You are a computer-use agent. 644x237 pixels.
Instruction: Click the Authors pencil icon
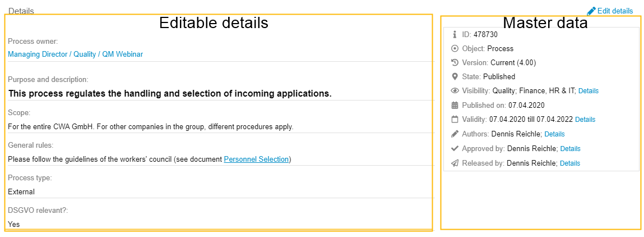pyautogui.click(x=455, y=134)
